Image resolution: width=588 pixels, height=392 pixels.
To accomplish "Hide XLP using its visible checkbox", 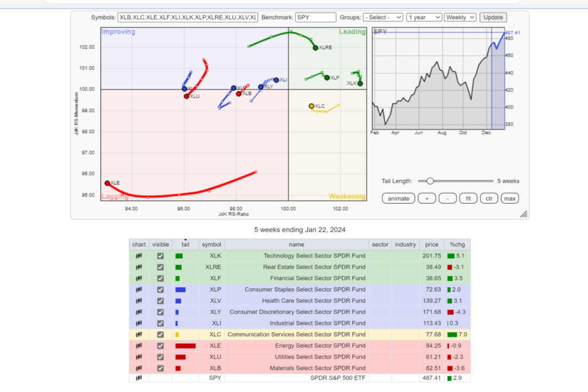I will coord(160,290).
